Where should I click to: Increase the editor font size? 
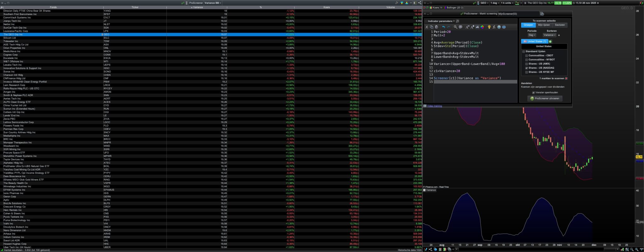pos(473,27)
